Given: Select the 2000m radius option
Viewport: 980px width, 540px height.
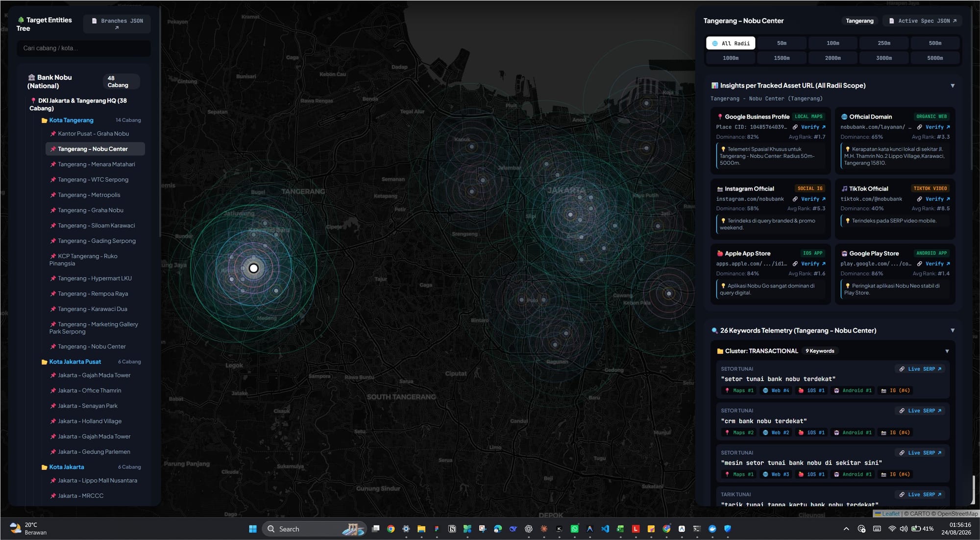Looking at the screenshot, I should (x=833, y=58).
